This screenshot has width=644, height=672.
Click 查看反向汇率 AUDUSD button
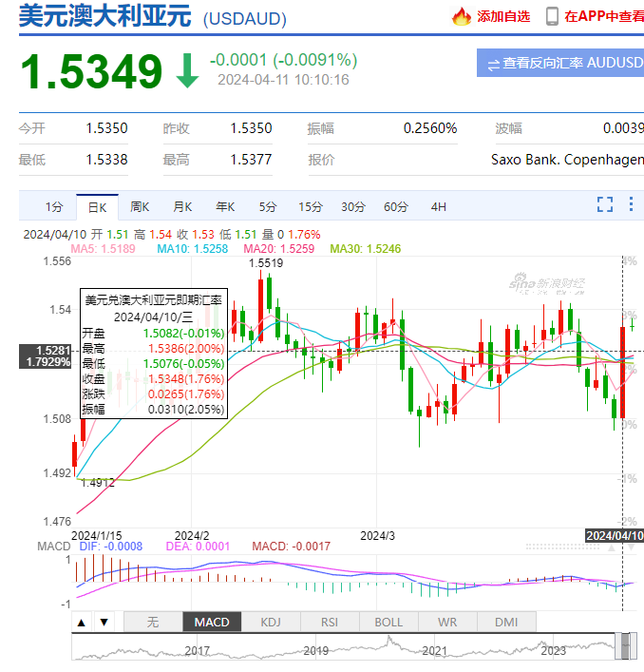560,64
